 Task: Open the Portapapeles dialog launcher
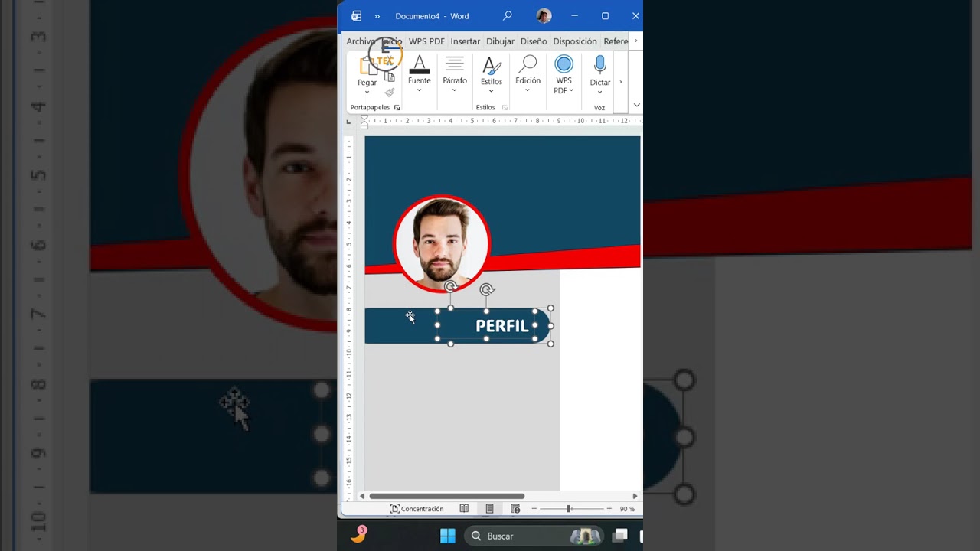[397, 108]
